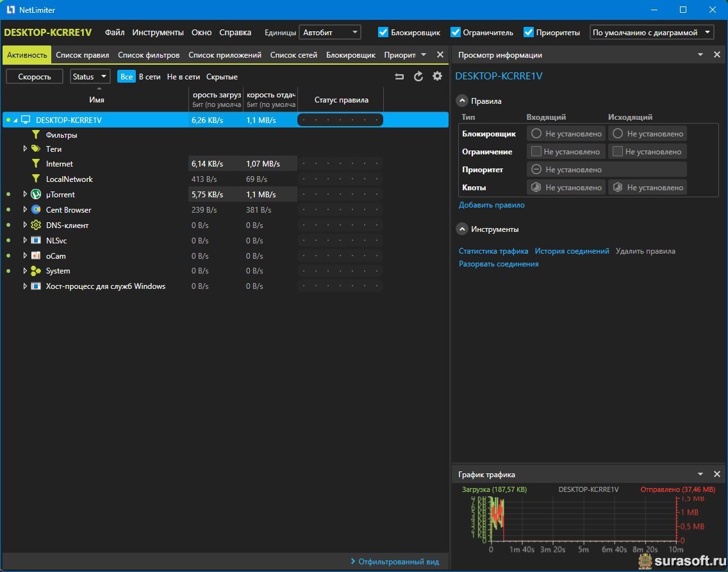
Task: Click the green status dot beside µTorrent
Action: tap(8, 194)
